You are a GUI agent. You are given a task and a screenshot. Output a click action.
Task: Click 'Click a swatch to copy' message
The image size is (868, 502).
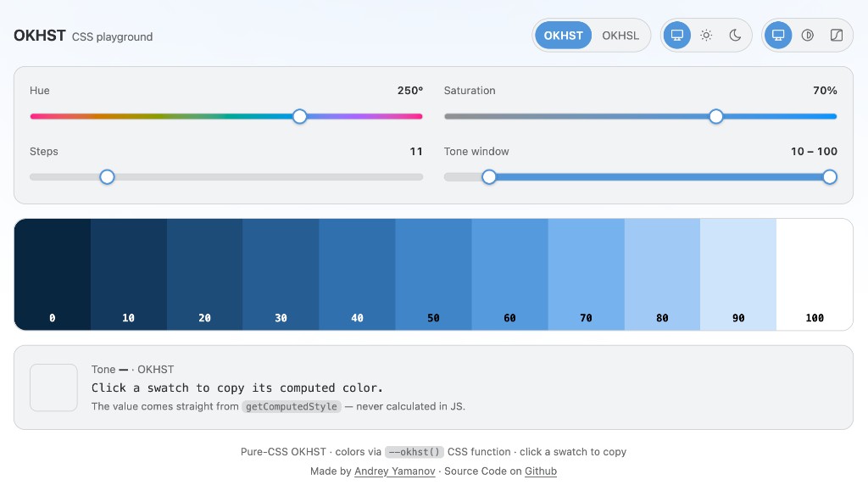coord(237,388)
